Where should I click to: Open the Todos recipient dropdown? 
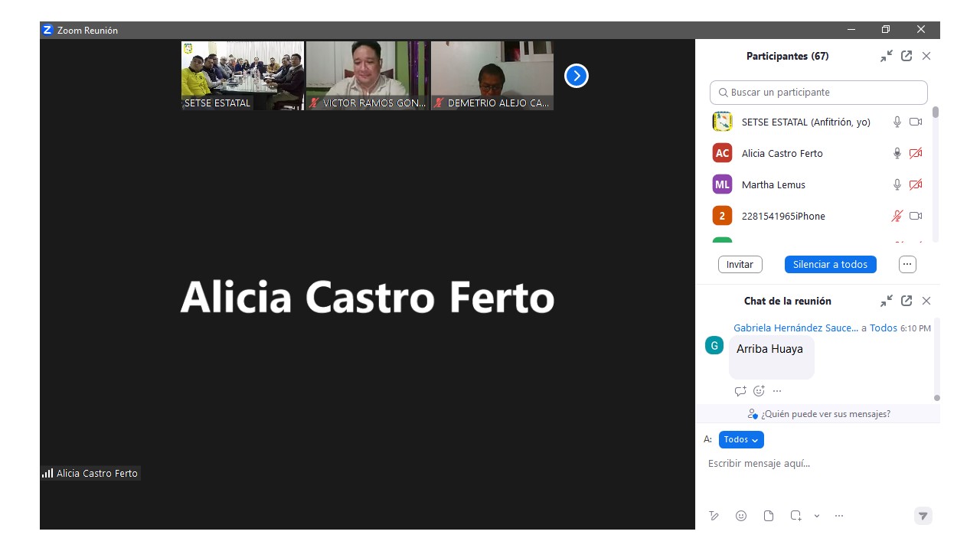[741, 439]
